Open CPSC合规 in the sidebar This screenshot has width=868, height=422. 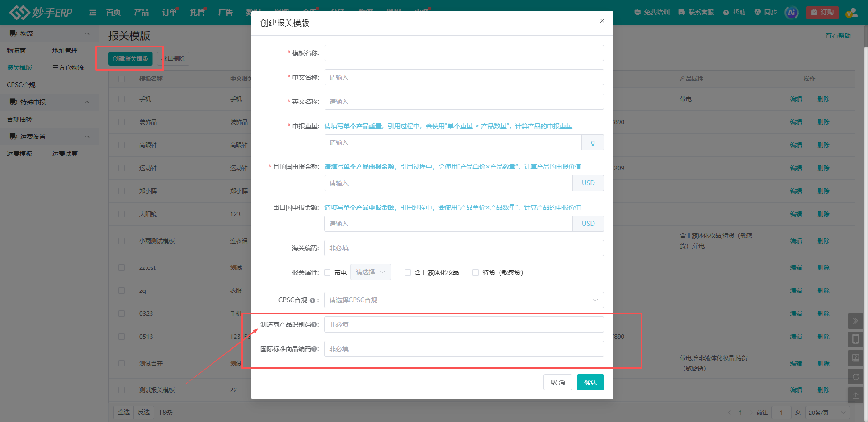coord(21,85)
